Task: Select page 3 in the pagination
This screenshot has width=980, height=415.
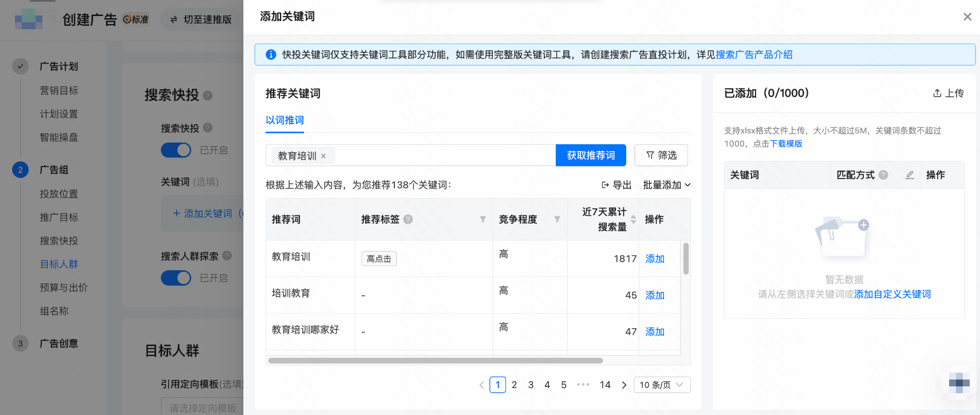Action: [x=531, y=385]
